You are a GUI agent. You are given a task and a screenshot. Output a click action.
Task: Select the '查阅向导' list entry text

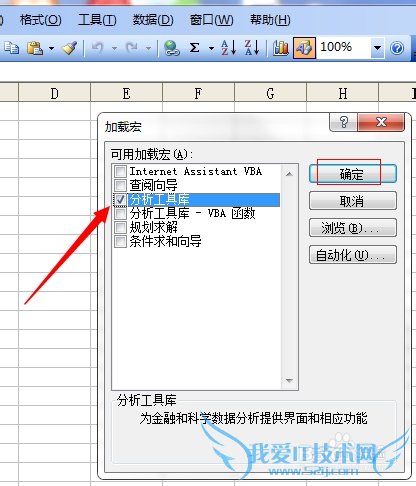pos(153,185)
